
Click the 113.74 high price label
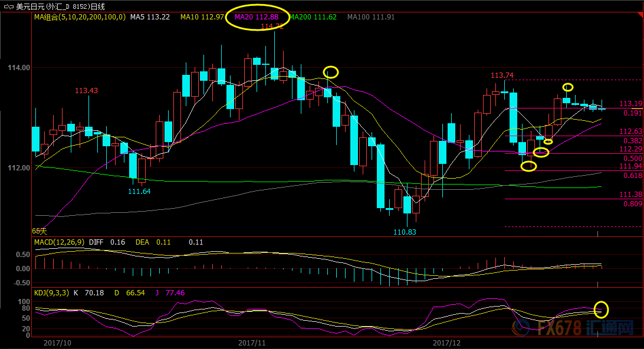click(x=502, y=75)
